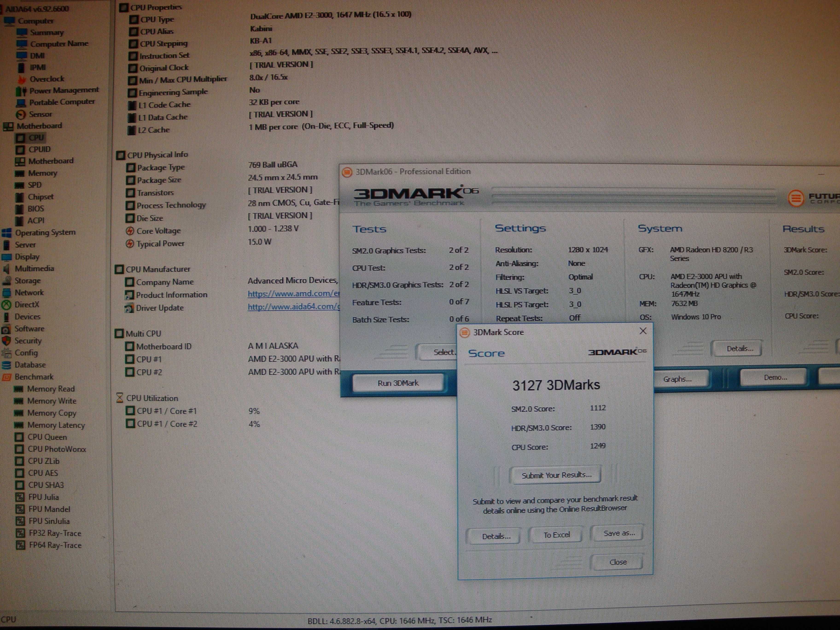
Task: Open the ACPI icon entry
Action: coord(19,221)
